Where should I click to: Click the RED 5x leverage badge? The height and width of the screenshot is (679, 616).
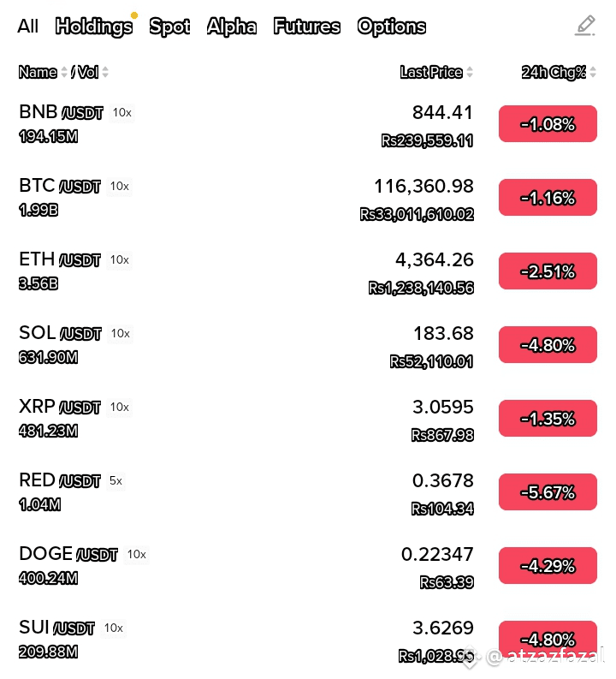(x=116, y=480)
